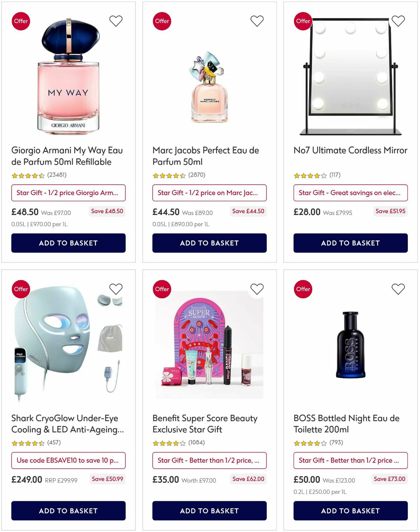The height and width of the screenshot is (532, 420).
Task: Click wishlist heart on Shark CryoGlow mask
Action: [x=116, y=289]
